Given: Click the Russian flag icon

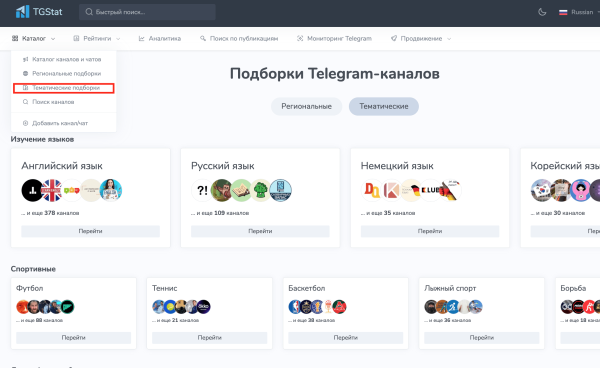Looking at the screenshot, I should point(563,12).
